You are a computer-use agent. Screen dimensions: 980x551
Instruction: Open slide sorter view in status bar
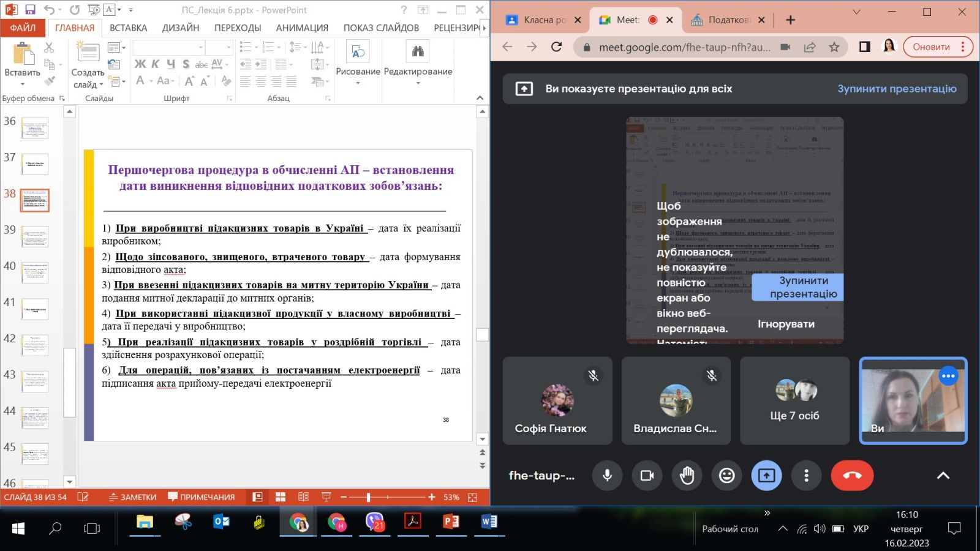281,497
